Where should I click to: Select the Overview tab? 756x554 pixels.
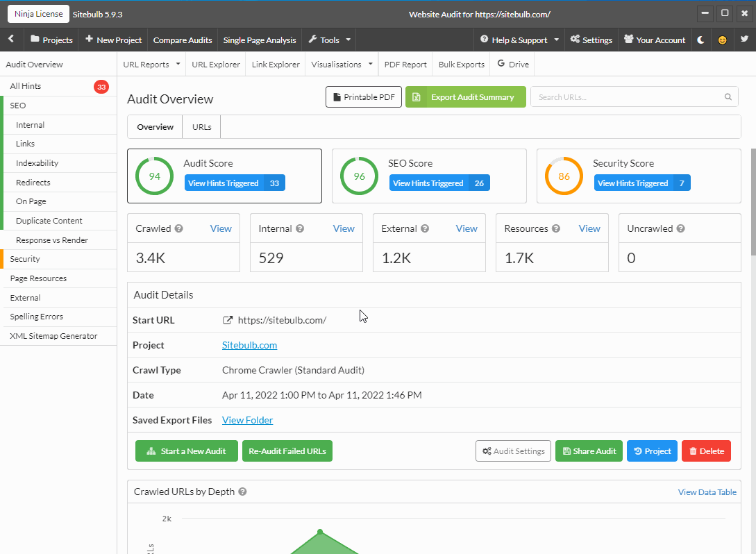pos(155,127)
